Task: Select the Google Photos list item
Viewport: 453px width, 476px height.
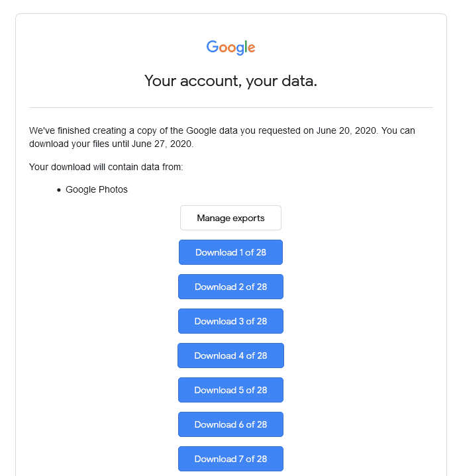Action: tap(97, 189)
